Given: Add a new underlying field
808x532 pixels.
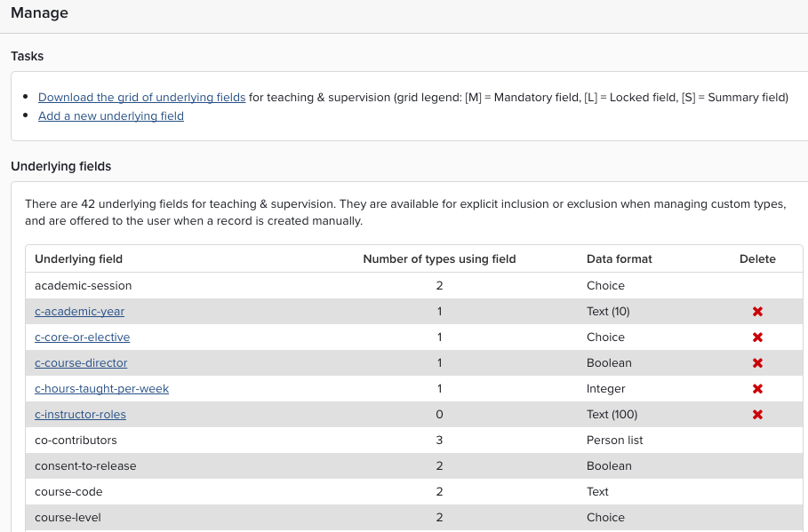Looking at the screenshot, I should pos(111,116).
